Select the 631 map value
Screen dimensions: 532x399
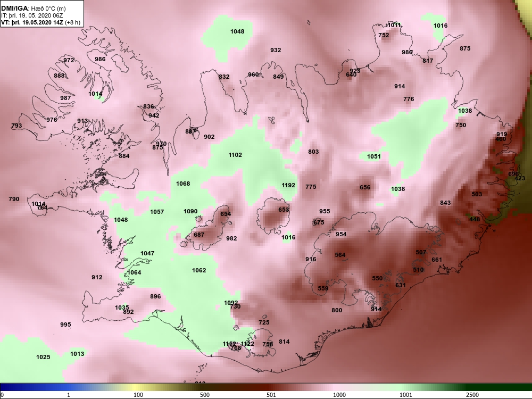(401, 285)
